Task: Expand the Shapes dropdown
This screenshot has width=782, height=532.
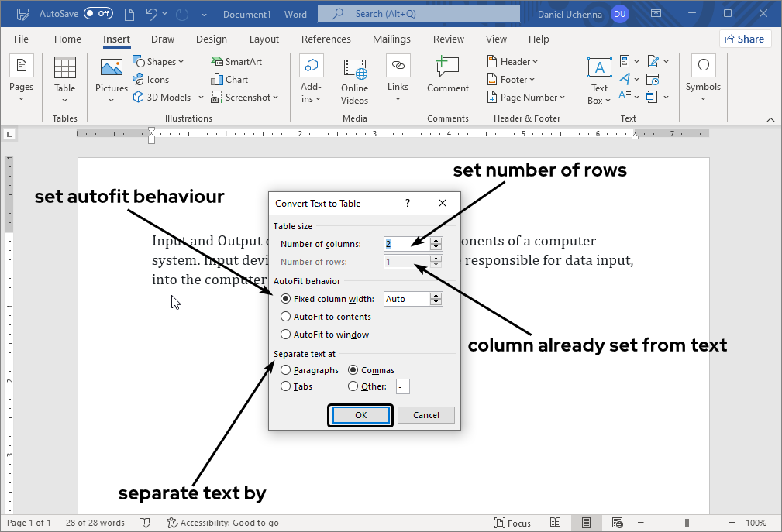Action: click(159, 62)
